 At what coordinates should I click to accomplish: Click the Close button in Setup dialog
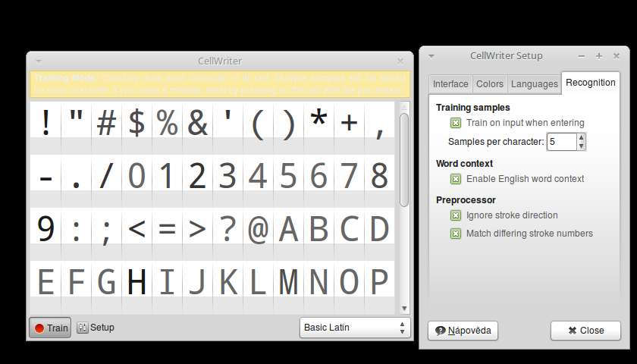click(x=585, y=331)
